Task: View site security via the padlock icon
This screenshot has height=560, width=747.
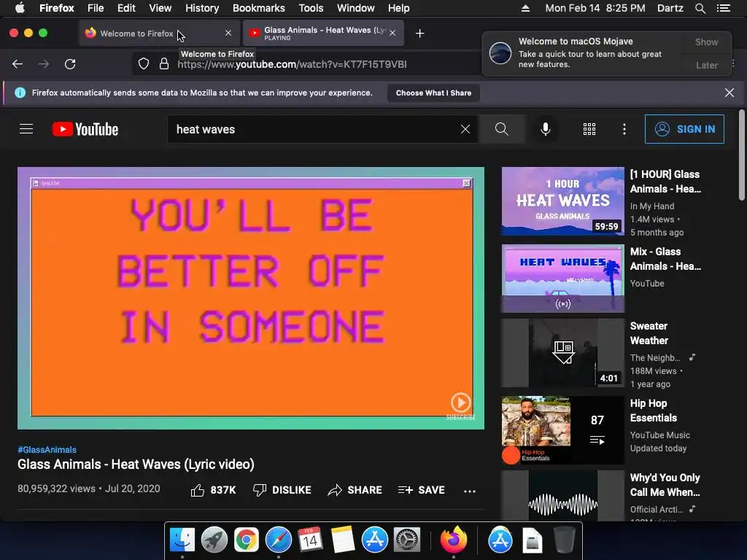Action: coord(164,64)
